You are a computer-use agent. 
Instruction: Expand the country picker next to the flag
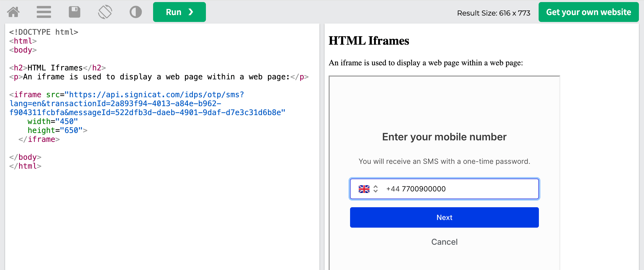(x=376, y=189)
